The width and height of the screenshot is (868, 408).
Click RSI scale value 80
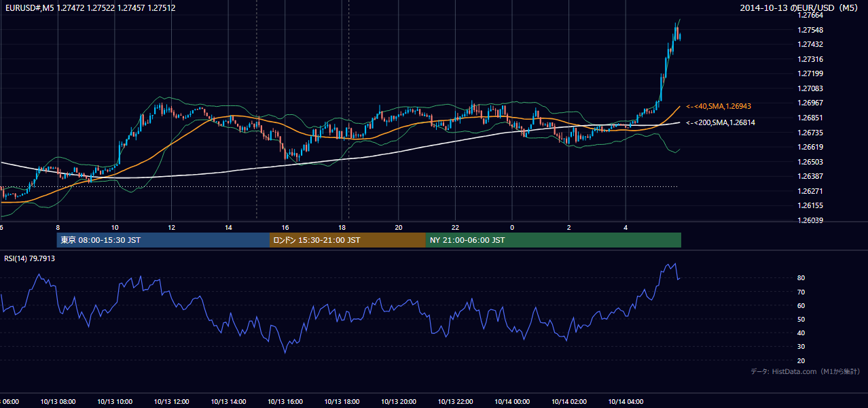click(x=801, y=278)
